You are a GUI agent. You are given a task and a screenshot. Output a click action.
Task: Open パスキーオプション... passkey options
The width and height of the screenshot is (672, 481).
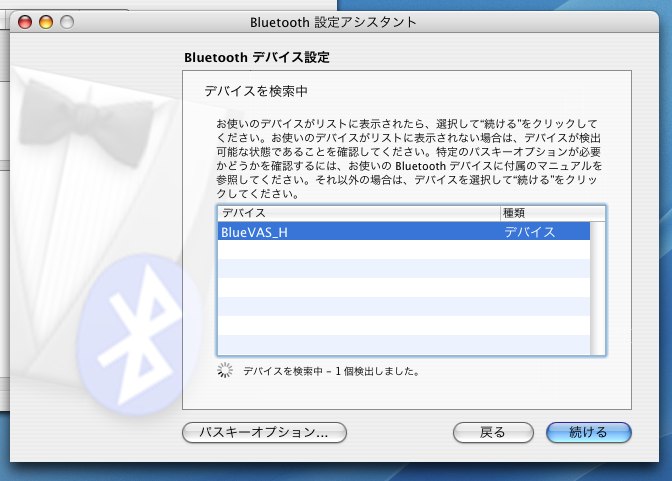pyautogui.click(x=264, y=432)
